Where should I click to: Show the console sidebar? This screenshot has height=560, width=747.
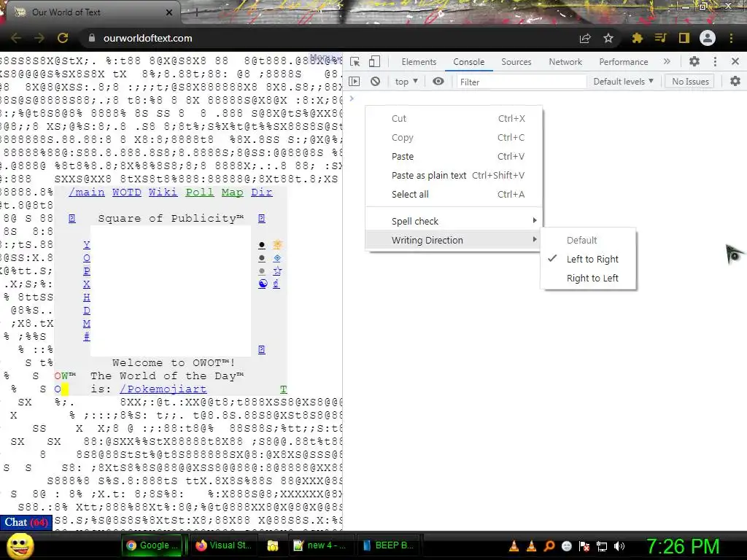(x=355, y=82)
